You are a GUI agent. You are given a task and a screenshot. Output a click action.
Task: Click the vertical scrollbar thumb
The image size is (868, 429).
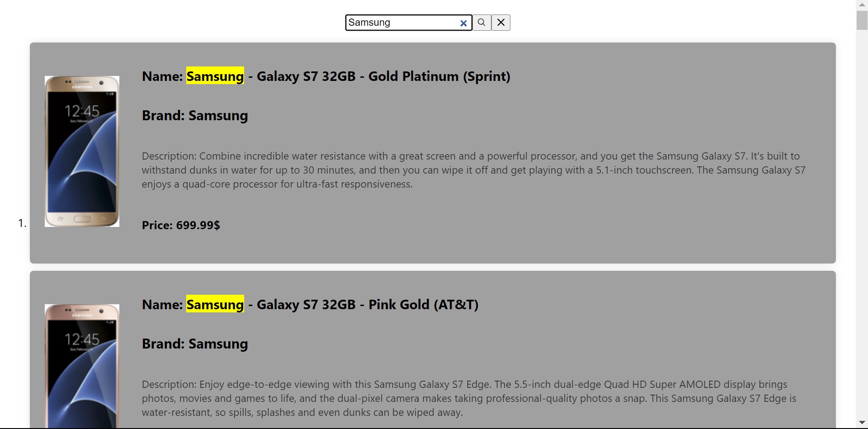pyautogui.click(x=862, y=20)
